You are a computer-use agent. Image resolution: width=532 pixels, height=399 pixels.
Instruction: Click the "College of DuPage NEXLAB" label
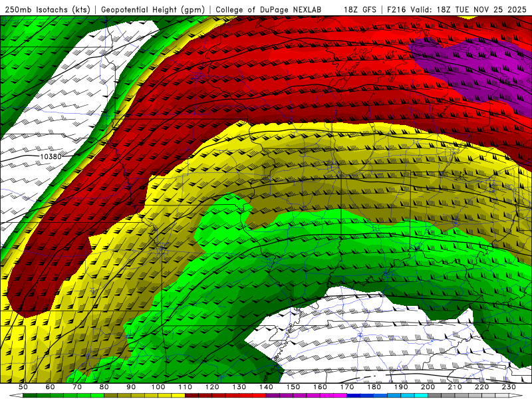[268, 10]
